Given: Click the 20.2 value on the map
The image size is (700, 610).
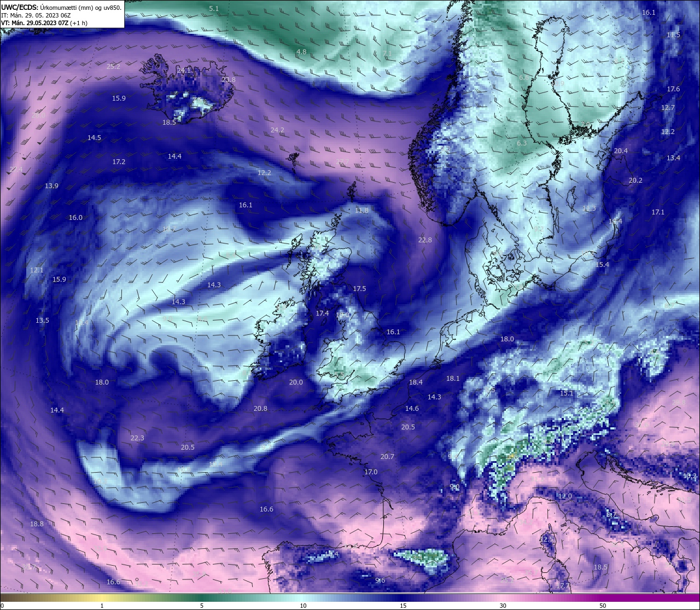Looking at the screenshot, I should point(635,181).
